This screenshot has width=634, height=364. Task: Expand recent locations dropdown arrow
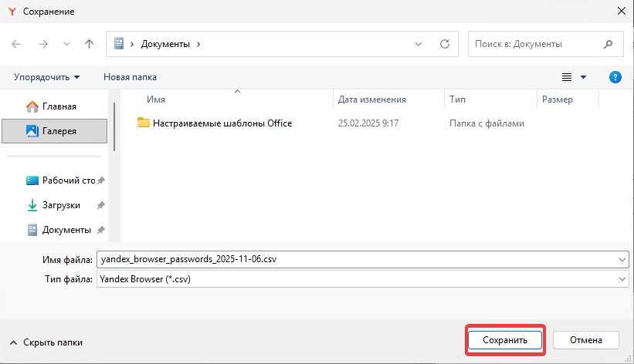[66, 45]
